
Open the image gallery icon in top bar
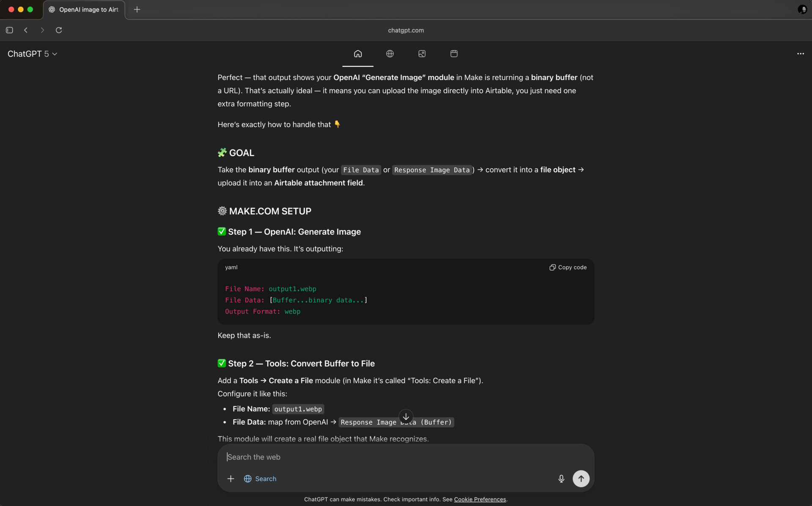pyautogui.click(x=422, y=54)
